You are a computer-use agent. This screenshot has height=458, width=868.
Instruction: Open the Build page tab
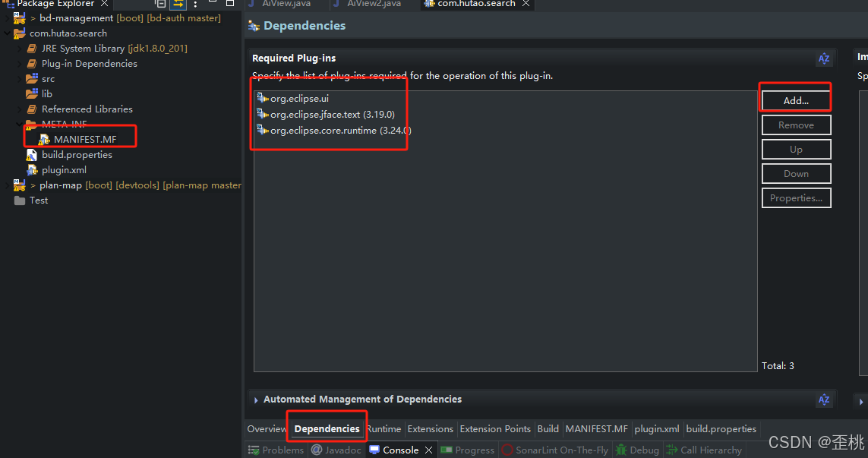point(548,428)
